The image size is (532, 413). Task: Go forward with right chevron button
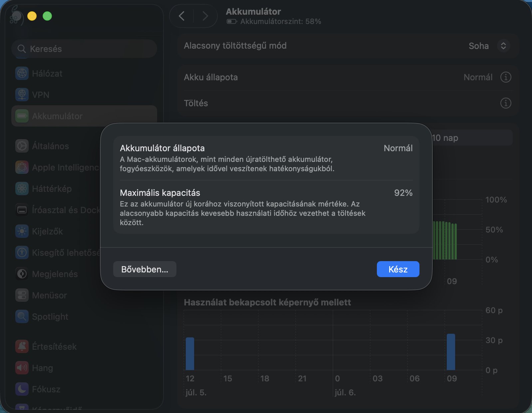pyautogui.click(x=205, y=16)
